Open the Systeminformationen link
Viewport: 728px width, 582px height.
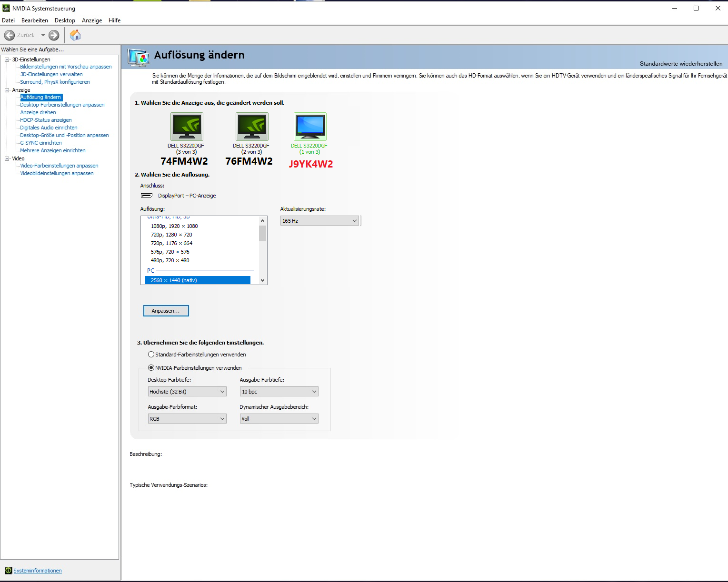tap(38, 571)
